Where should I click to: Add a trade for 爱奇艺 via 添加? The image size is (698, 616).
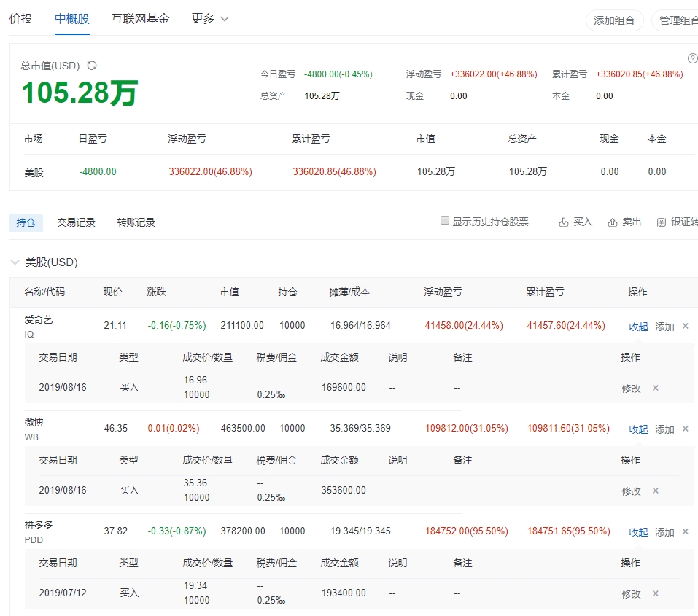tap(664, 327)
